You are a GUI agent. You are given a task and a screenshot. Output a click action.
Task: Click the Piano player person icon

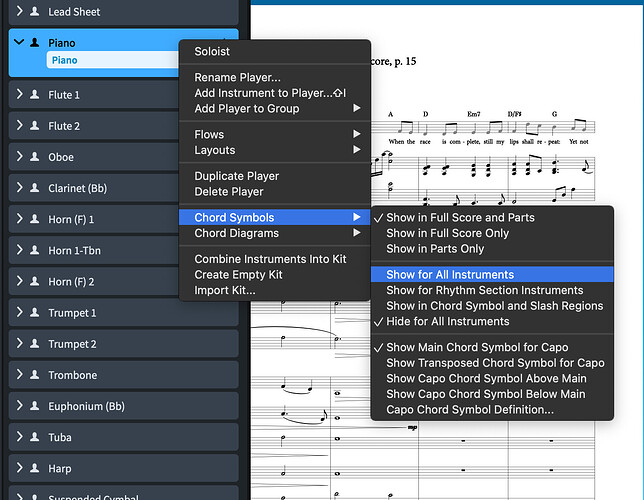(35, 42)
